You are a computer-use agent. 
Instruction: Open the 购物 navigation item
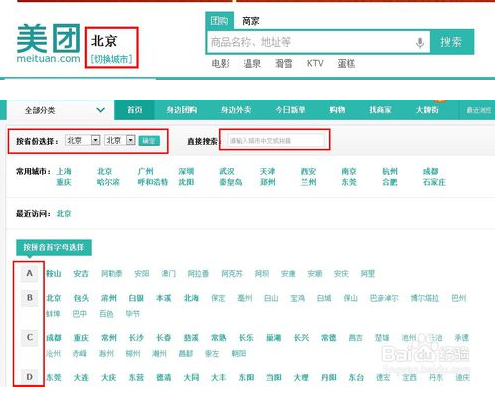point(337,110)
